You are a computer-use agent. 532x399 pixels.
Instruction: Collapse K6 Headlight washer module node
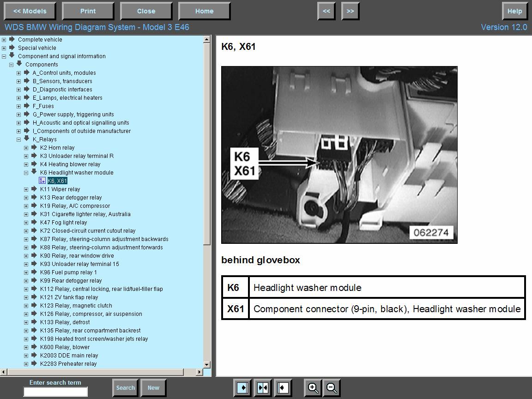tap(26, 173)
